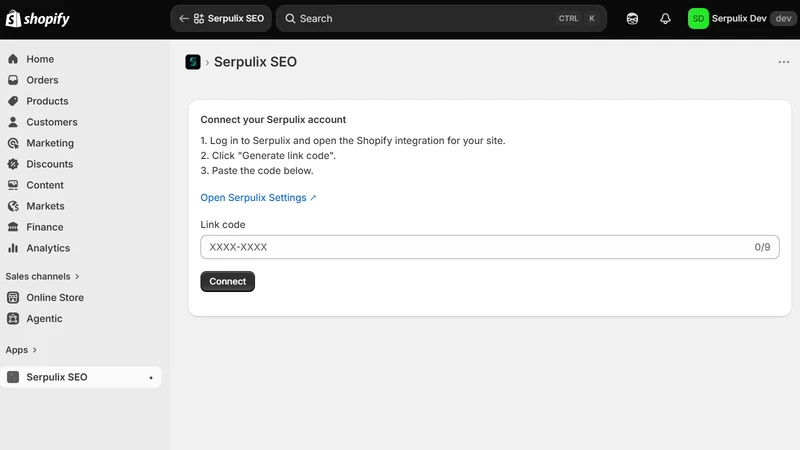Click the magnifier icon in the search bar
This screenshot has width=800, height=450.
[x=290, y=18]
